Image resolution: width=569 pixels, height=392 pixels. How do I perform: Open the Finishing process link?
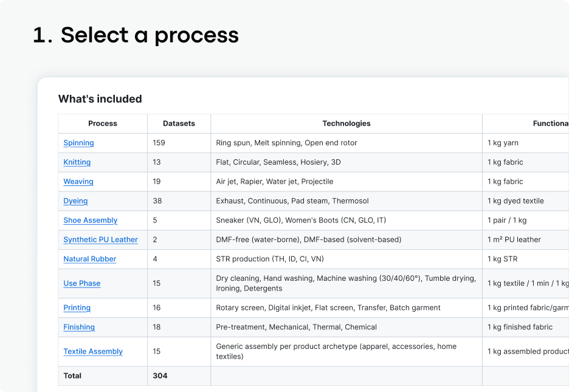point(79,327)
